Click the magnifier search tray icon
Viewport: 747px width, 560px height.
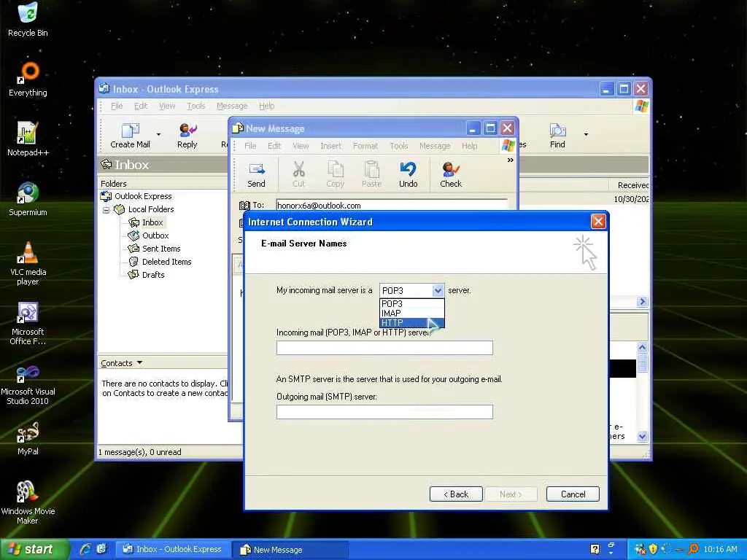(x=693, y=549)
